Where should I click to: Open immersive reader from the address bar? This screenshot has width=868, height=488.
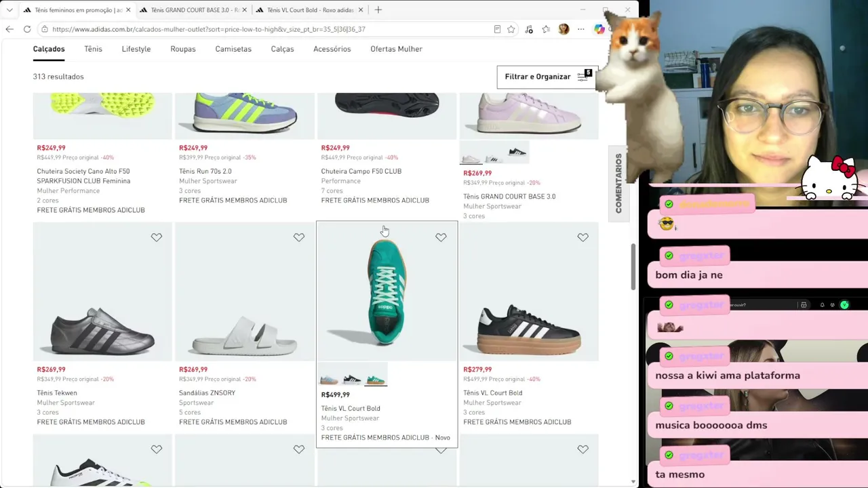(497, 29)
